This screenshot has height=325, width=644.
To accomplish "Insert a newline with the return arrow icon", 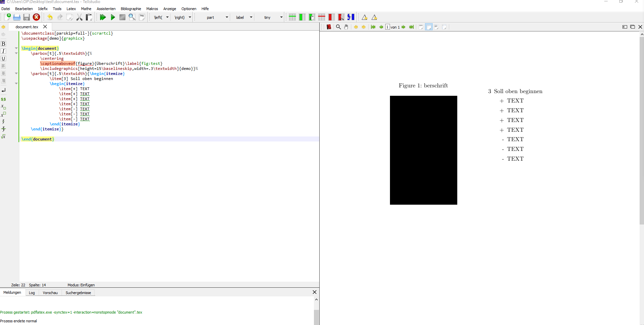I will (3, 90).
